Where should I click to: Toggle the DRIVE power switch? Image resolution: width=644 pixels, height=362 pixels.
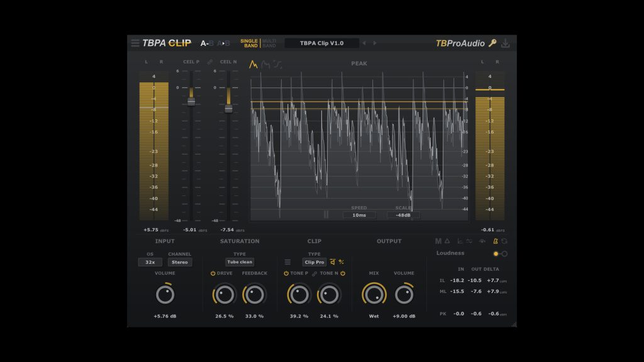tap(212, 273)
